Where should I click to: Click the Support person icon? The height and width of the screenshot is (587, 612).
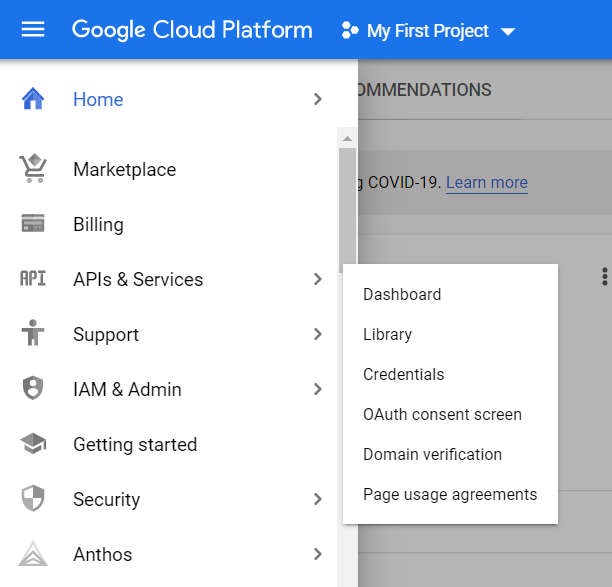[x=33, y=334]
